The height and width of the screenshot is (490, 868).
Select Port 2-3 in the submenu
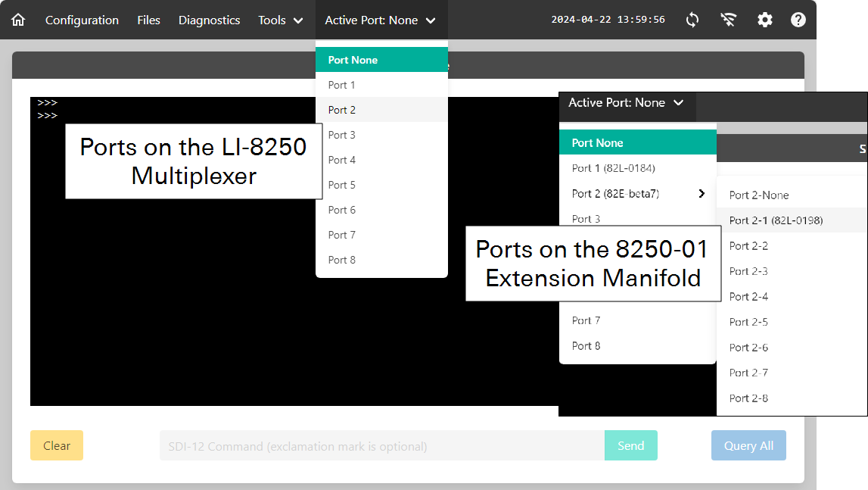[792, 271]
